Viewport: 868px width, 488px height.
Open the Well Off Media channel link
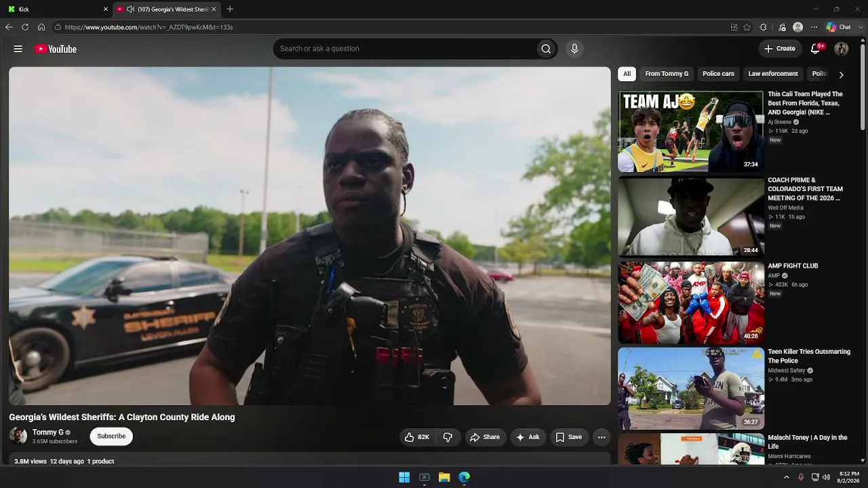tap(785, 208)
